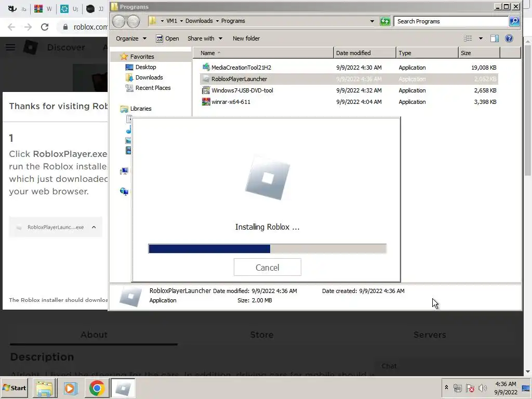Select the RobloxPlayerLauncher file in the list

click(x=349, y=79)
